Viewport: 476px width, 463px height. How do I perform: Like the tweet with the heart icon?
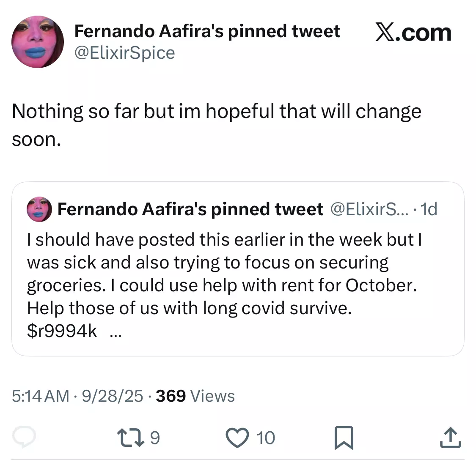point(237,438)
